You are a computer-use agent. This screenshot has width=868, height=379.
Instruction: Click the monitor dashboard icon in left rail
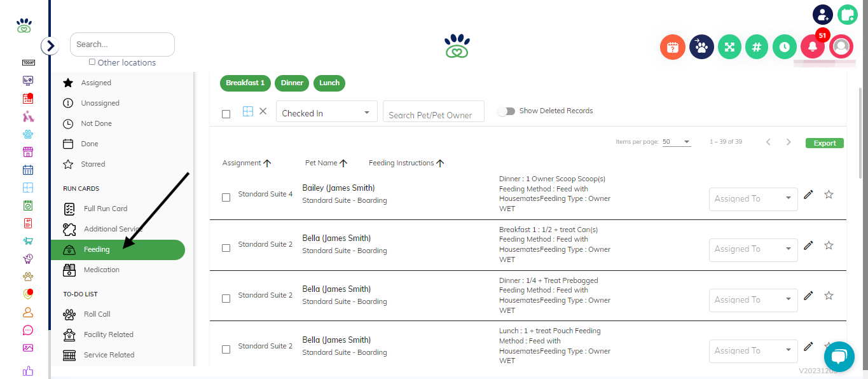click(28, 81)
